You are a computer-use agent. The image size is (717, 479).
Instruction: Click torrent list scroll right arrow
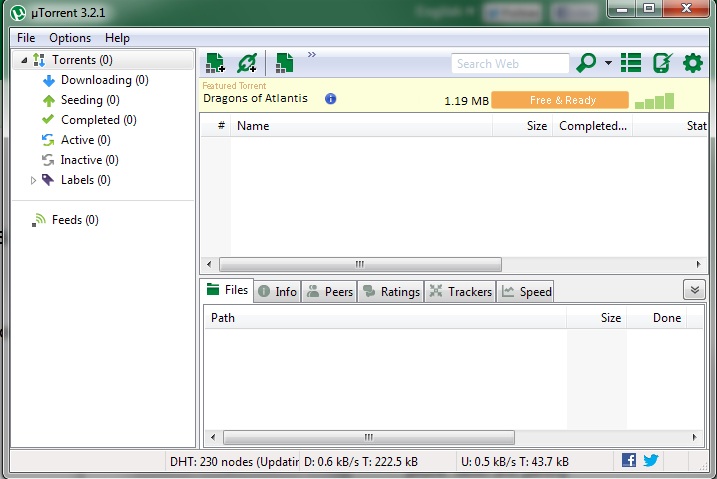click(698, 264)
